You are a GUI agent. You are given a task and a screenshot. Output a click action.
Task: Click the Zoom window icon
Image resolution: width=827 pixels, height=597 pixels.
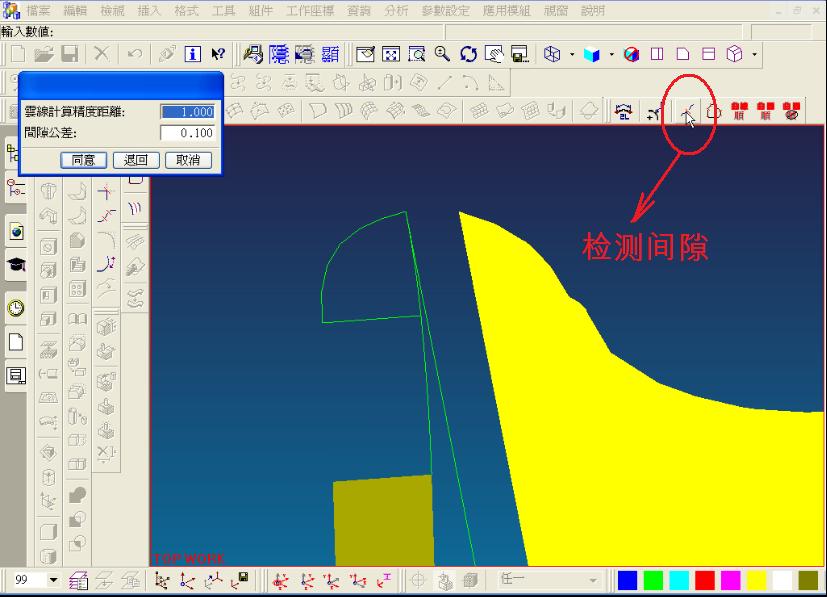[417, 54]
